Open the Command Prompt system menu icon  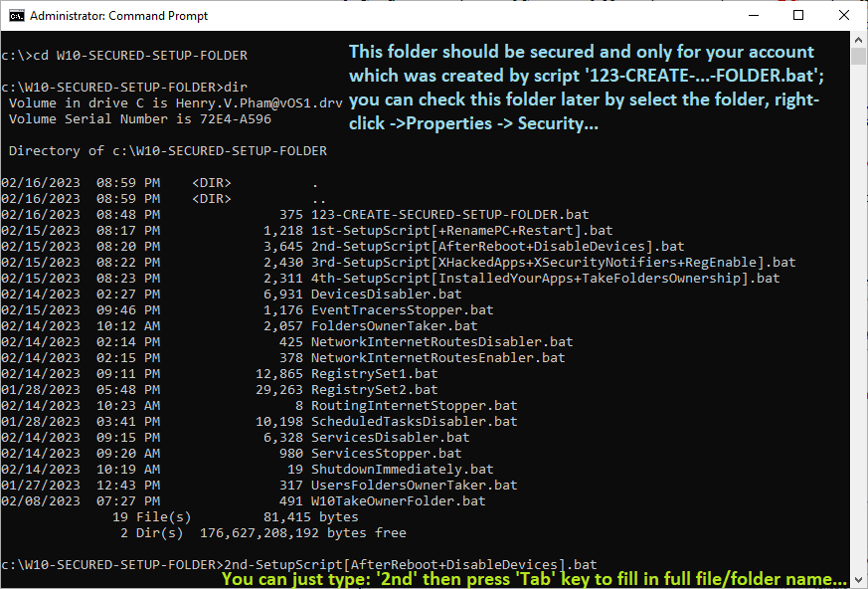[17, 16]
